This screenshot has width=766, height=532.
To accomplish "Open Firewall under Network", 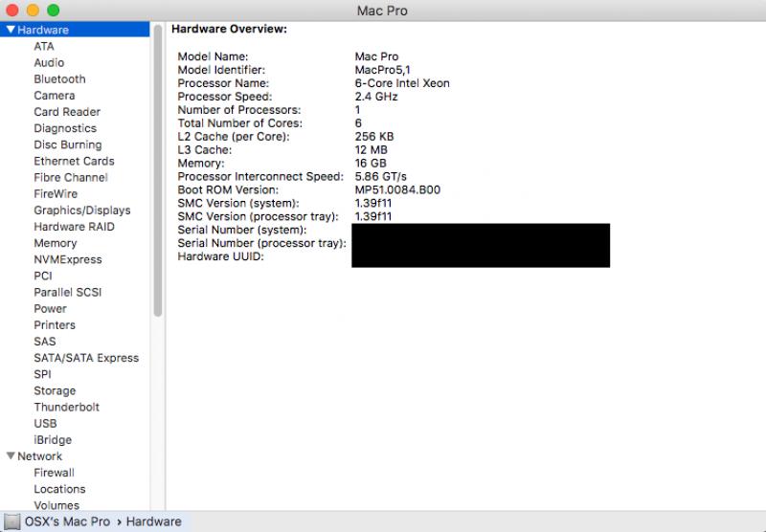I will click(x=54, y=473).
